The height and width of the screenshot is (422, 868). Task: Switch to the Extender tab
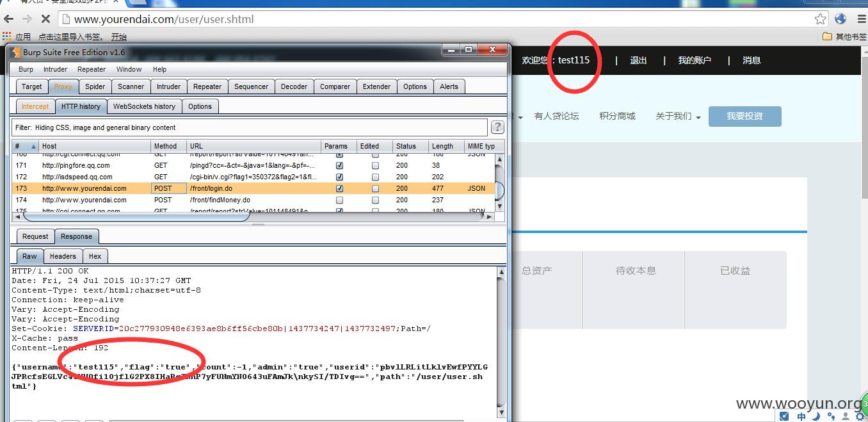click(376, 86)
